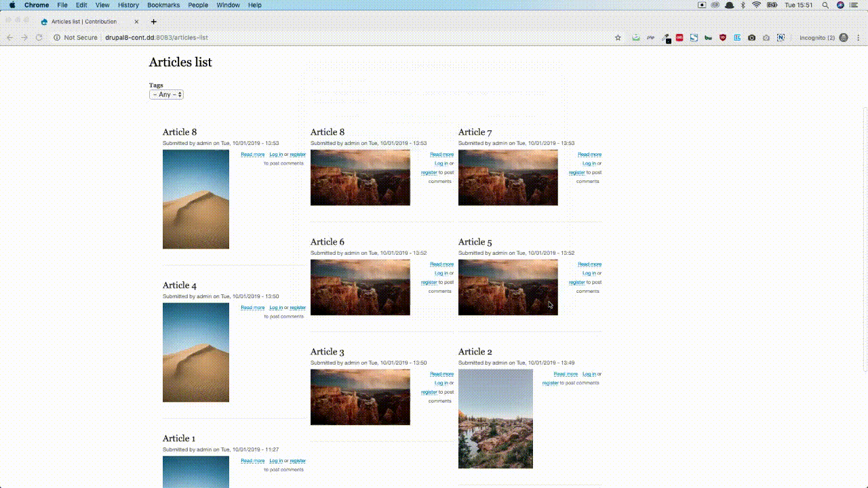Click the Article 4 title heading
The width and height of the screenshot is (868, 488).
pos(180,285)
